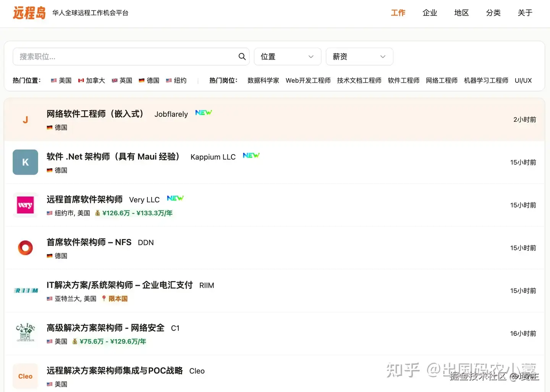
Task: Filter by hot location 德国
Action: click(149, 81)
